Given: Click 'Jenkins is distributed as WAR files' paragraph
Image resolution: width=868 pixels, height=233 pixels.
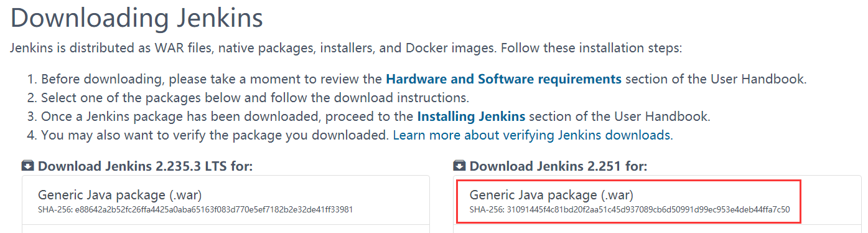Looking at the screenshot, I should (x=346, y=48).
